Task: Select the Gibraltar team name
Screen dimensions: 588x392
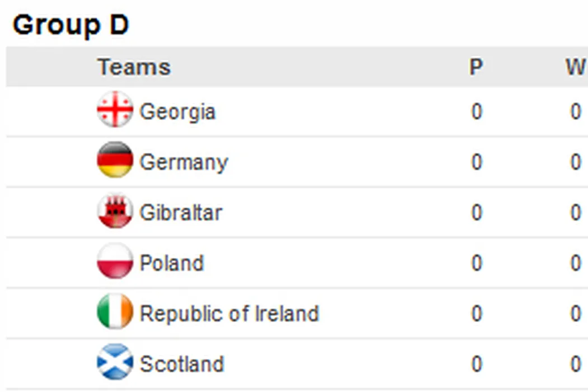Action: [x=180, y=213]
